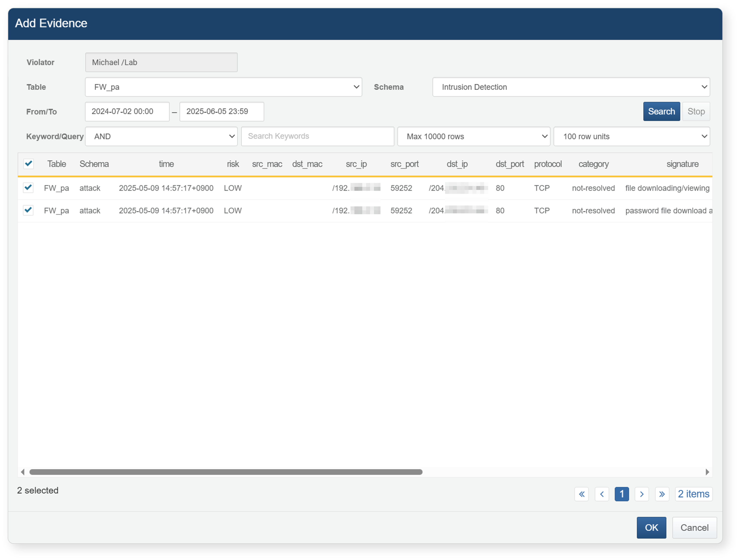Click the src_ip column header
The image size is (739, 560).
coord(356,164)
